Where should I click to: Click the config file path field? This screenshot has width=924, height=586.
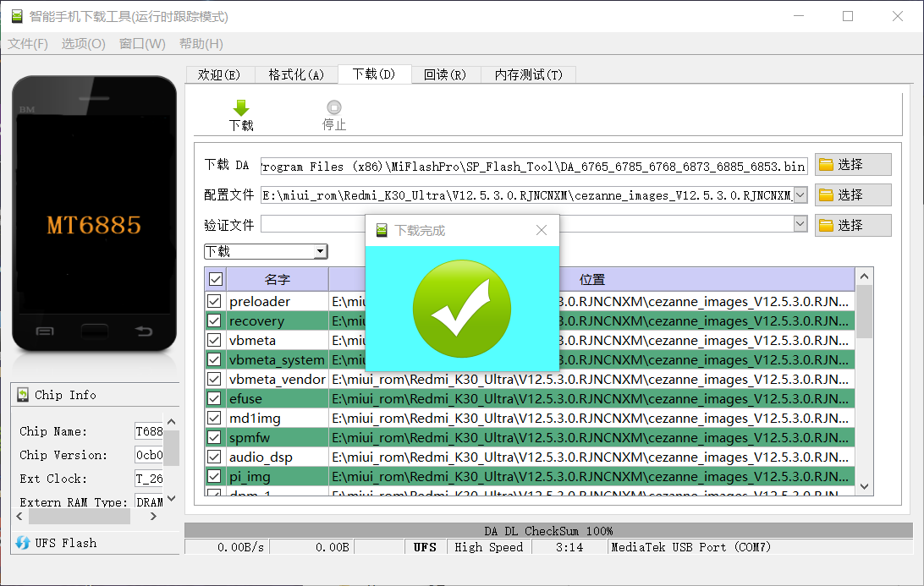(x=527, y=195)
